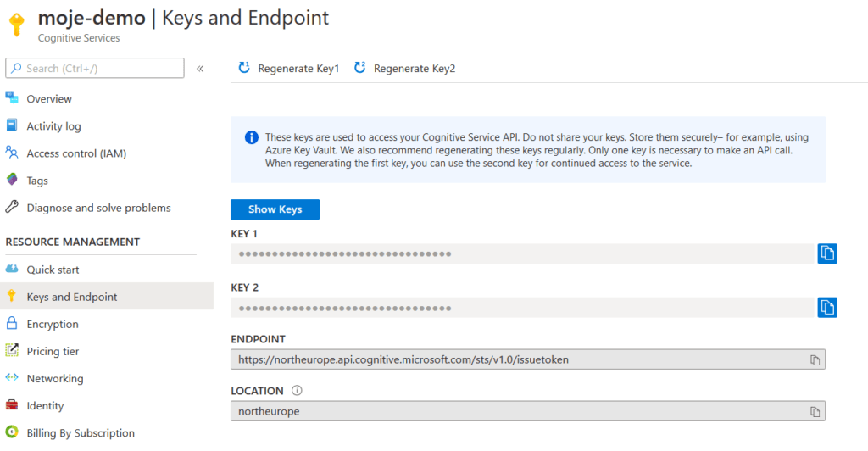Open the Overview page

49,99
